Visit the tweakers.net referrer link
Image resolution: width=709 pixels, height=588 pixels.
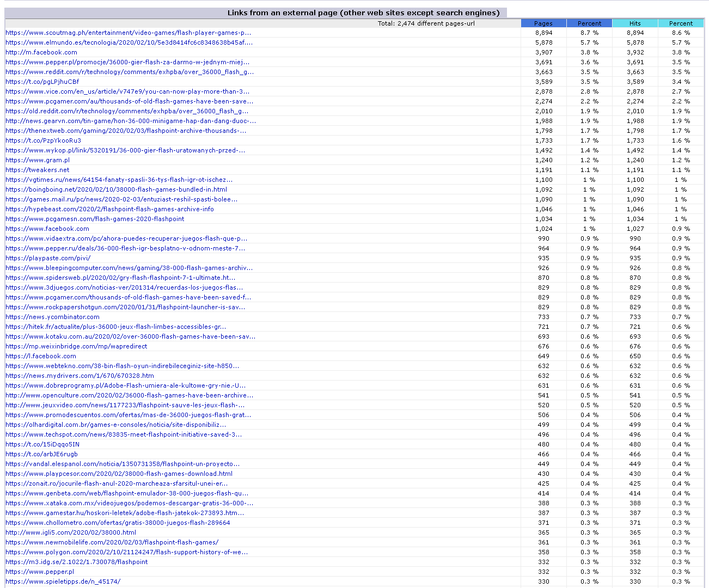point(38,170)
